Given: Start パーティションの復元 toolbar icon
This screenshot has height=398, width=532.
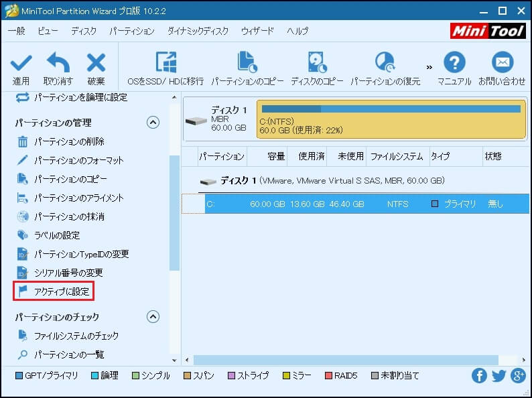Looking at the screenshot, I should coord(385,62).
